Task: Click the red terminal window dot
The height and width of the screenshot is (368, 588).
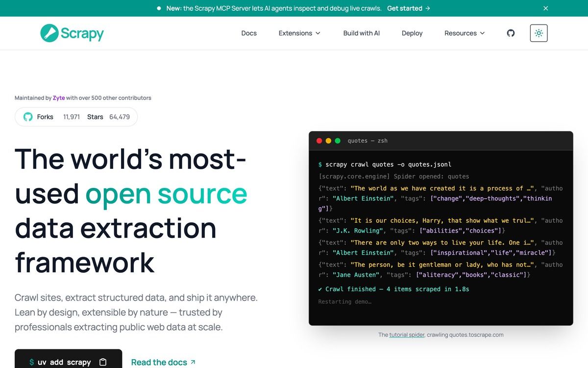Action: (x=319, y=141)
